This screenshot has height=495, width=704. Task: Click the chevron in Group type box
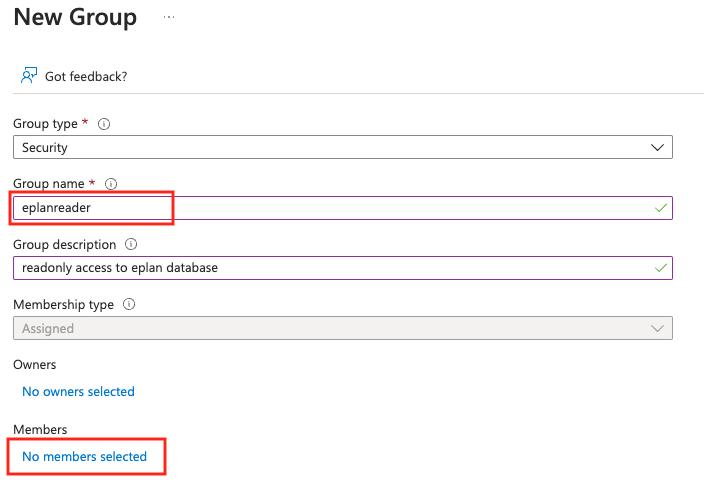(657, 147)
